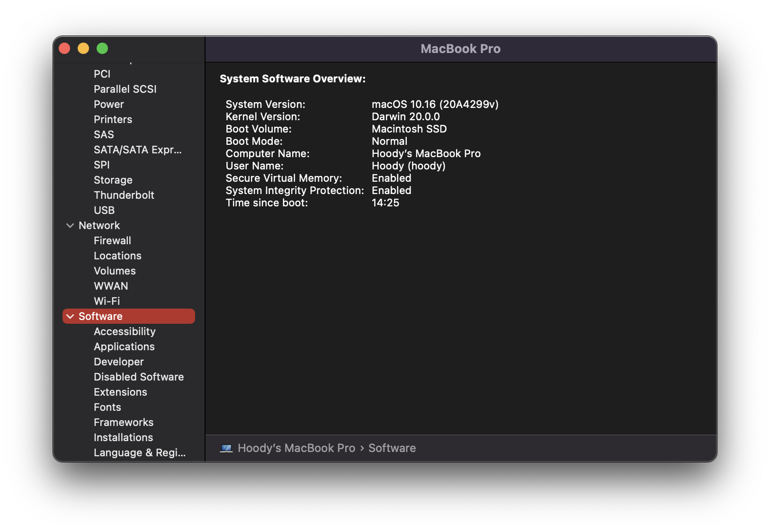Click the green full-screen window button
This screenshot has width=770, height=532.
click(x=102, y=48)
